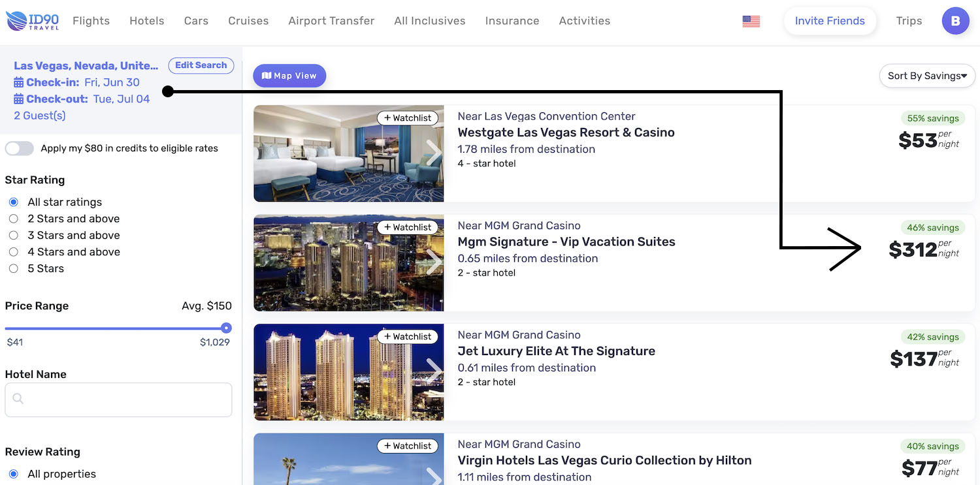Image resolution: width=980 pixels, height=485 pixels.
Task: Go to the Airport Transfer section
Action: [331, 21]
